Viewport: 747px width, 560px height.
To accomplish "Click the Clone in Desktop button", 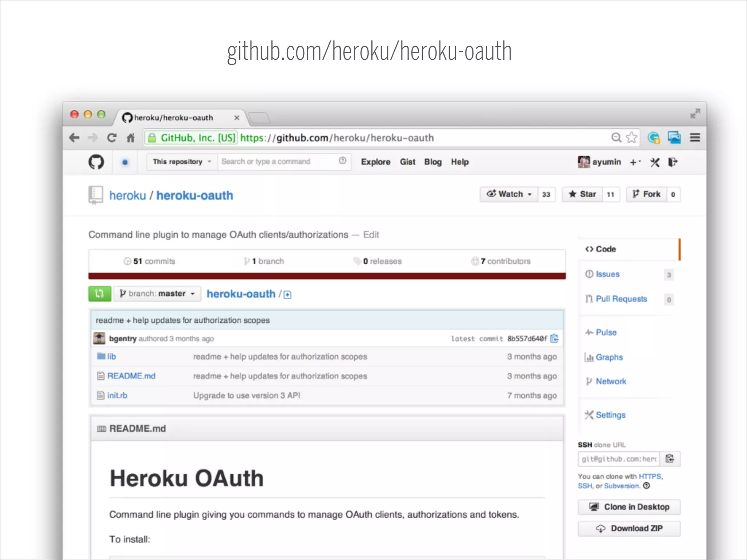I will (x=629, y=507).
